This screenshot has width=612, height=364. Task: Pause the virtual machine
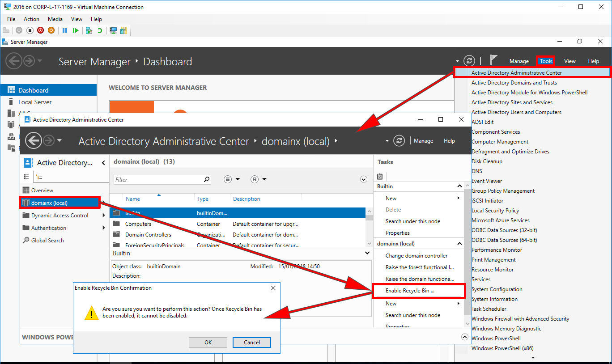click(65, 30)
